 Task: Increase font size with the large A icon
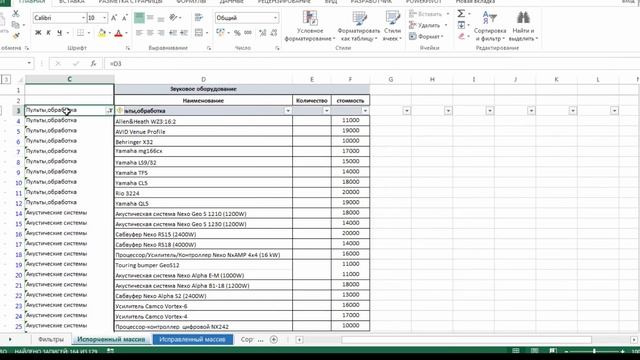click(114, 18)
